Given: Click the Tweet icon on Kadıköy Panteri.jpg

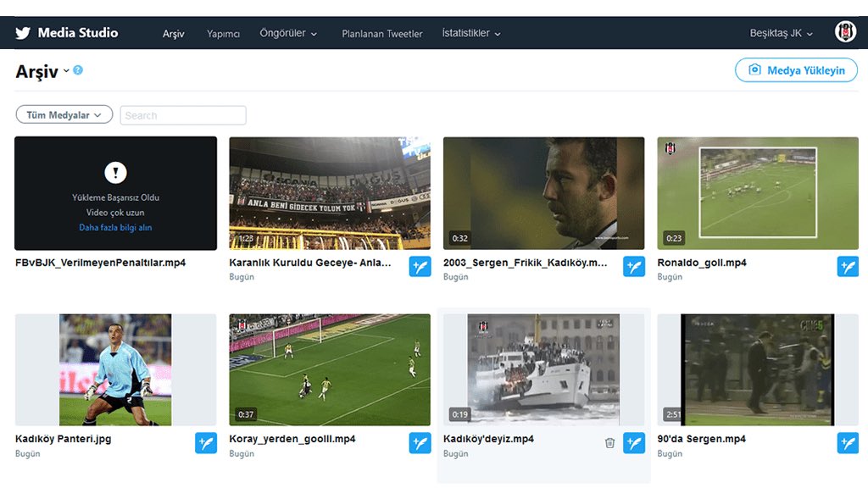Looking at the screenshot, I should click(206, 442).
